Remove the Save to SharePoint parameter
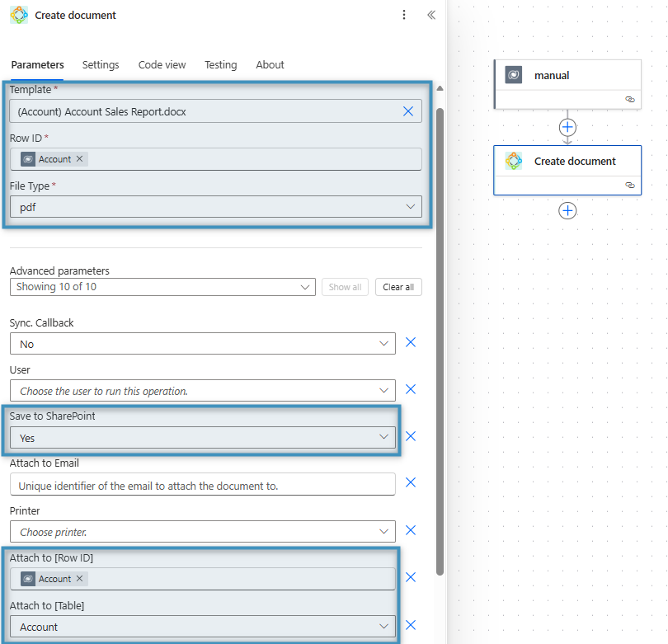This screenshot has height=644, width=668. (x=411, y=436)
